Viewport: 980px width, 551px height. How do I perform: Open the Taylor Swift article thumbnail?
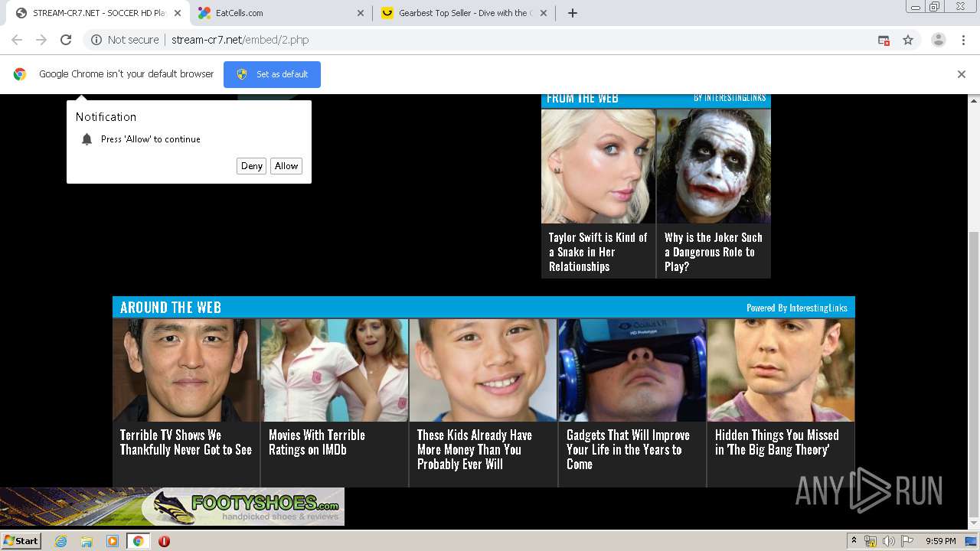(x=598, y=166)
